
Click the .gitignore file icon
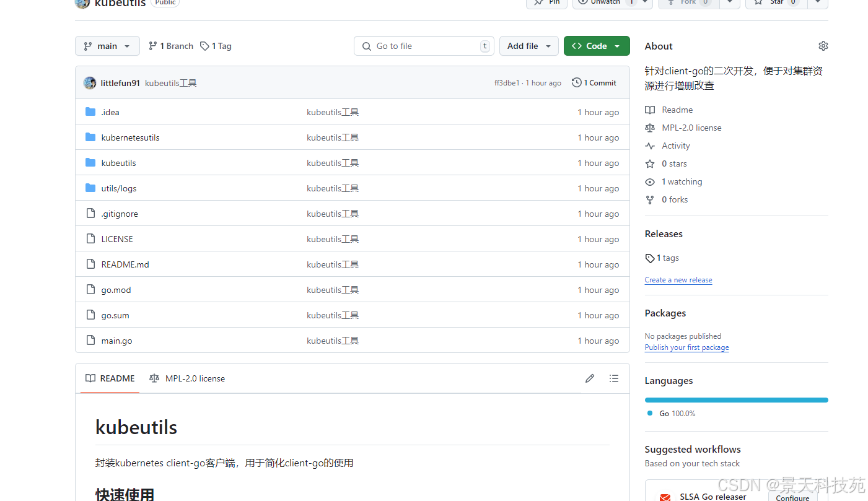90,214
